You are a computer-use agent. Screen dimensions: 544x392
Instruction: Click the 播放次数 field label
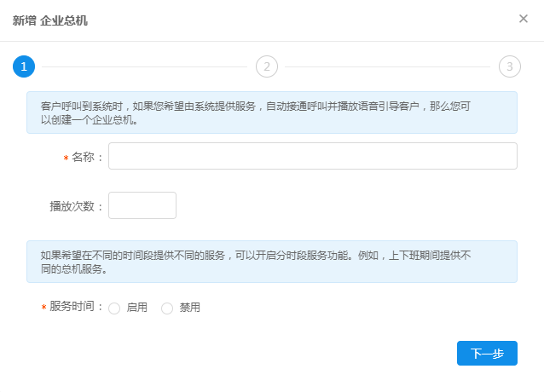pos(76,206)
